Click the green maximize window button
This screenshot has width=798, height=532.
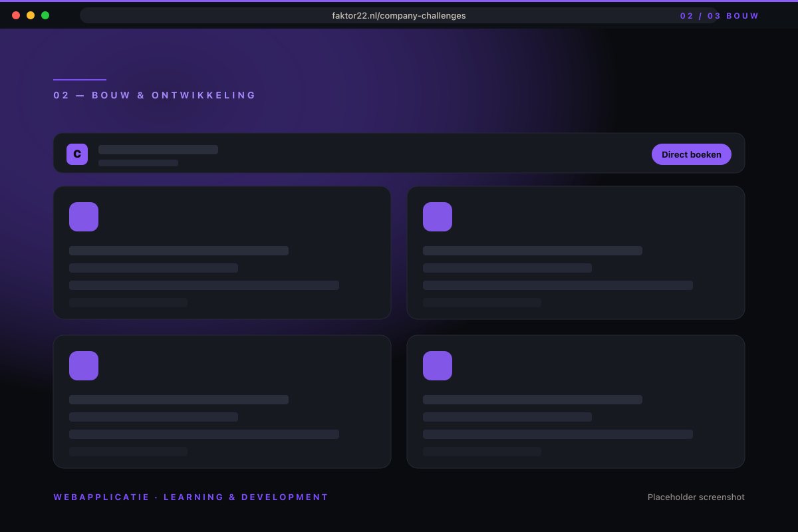coord(45,15)
